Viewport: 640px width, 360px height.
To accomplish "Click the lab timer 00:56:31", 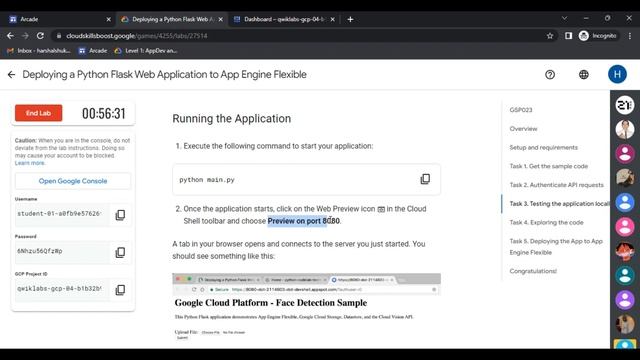I will pyautogui.click(x=104, y=113).
